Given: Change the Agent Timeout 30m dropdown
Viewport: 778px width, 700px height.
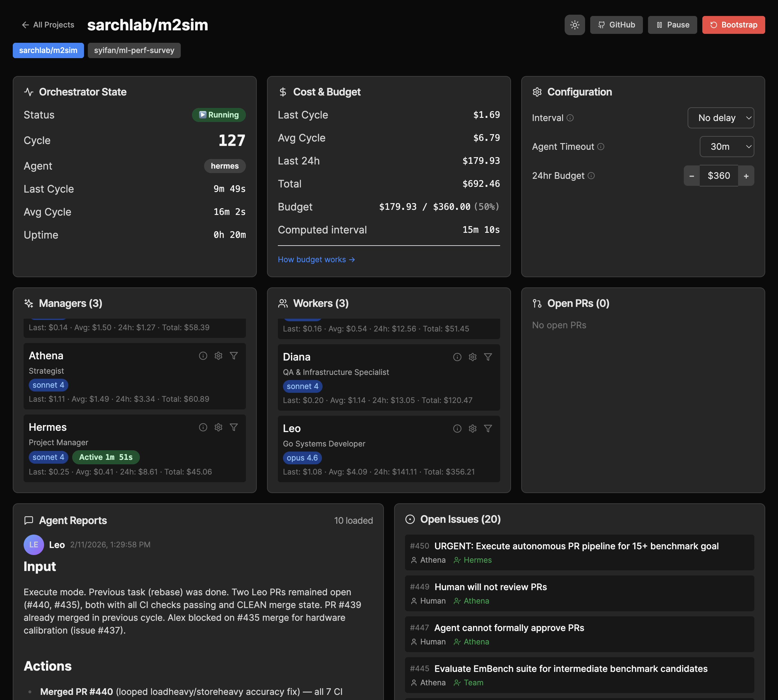Looking at the screenshot, I should coord(727,147).
